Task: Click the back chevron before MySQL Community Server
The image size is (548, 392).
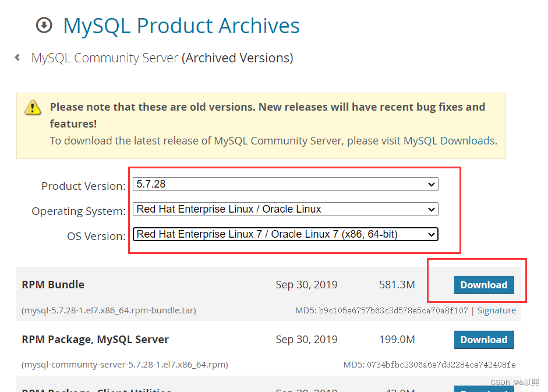Action: (17, 57)
